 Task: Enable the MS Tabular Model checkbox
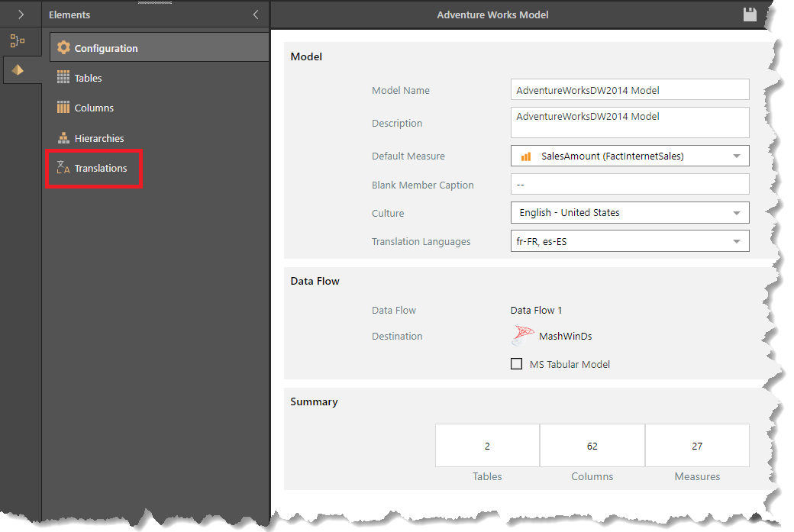click(x=517, y=364)
